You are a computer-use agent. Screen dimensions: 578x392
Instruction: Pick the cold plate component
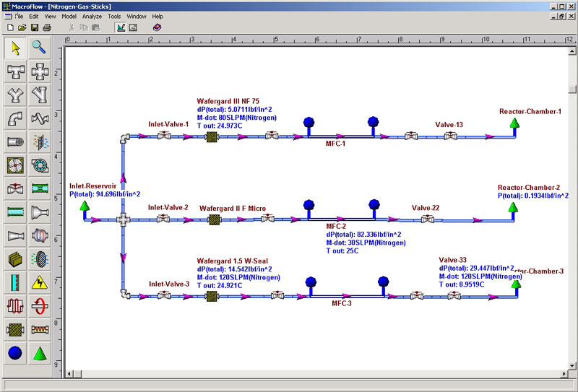(15, 282)
